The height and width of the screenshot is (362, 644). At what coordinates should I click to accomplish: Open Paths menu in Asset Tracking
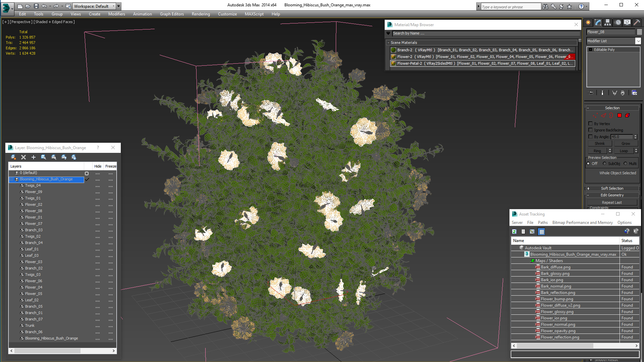coord(543,223)
